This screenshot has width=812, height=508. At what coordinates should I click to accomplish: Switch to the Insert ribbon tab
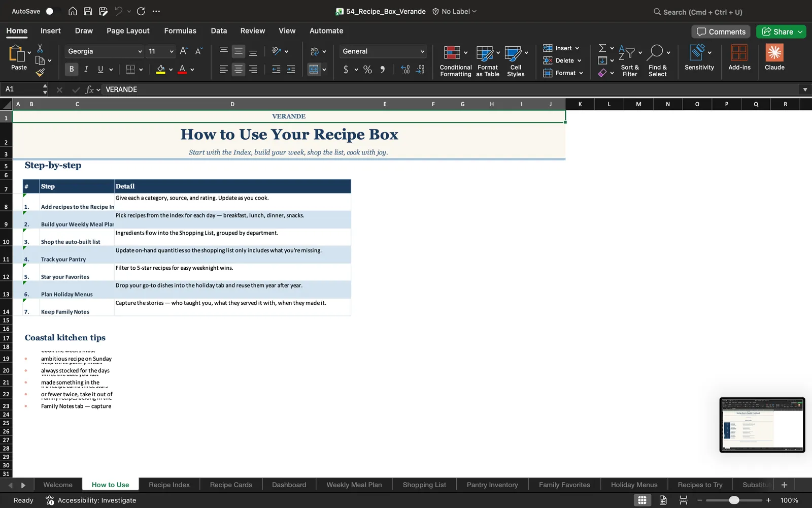(x=50, y=30)
